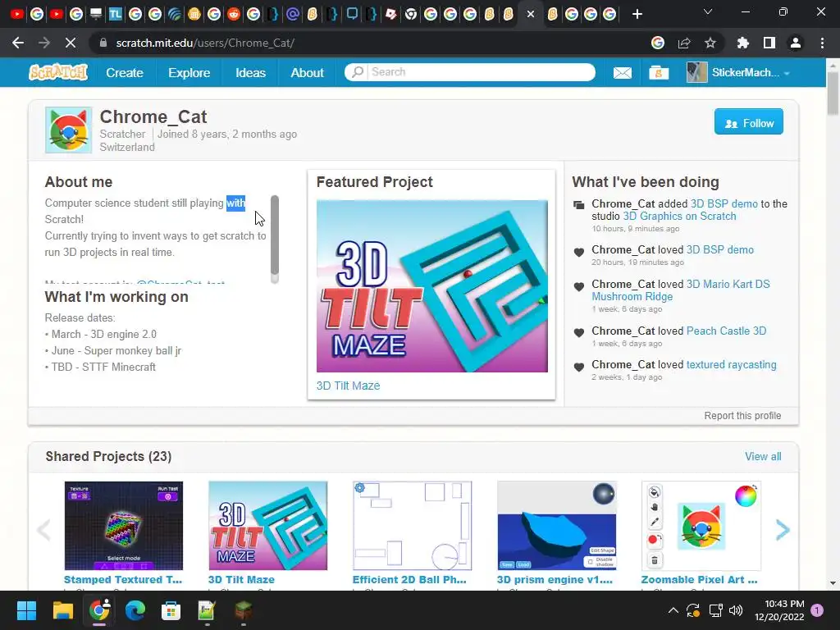This screenshot has height=630, width=840.
Task: Click the search magnifier icon
Action: click(358, 72)
